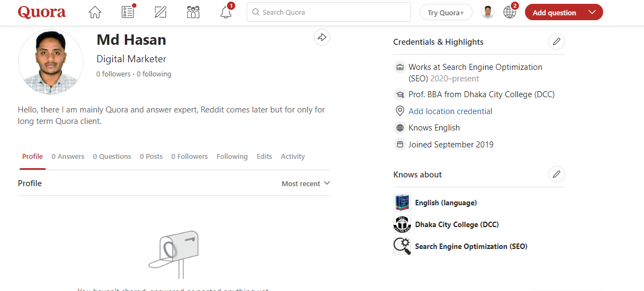
Task: Open the languages globe icon
Action: 509,13
